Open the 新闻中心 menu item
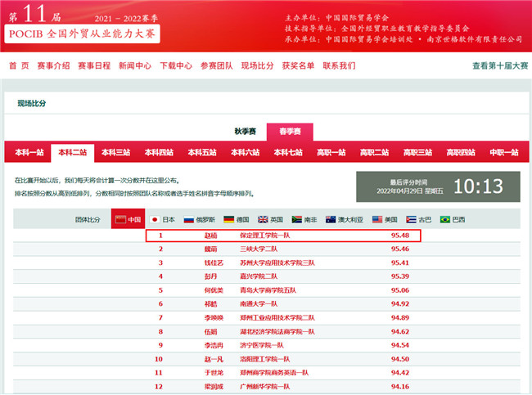The image size is (532, 395). point(135,65)
